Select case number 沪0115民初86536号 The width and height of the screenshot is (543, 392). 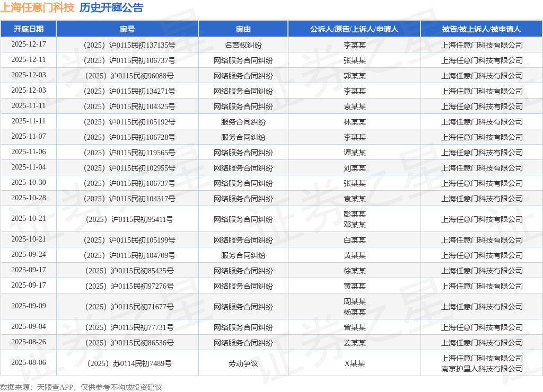point(129,343)
